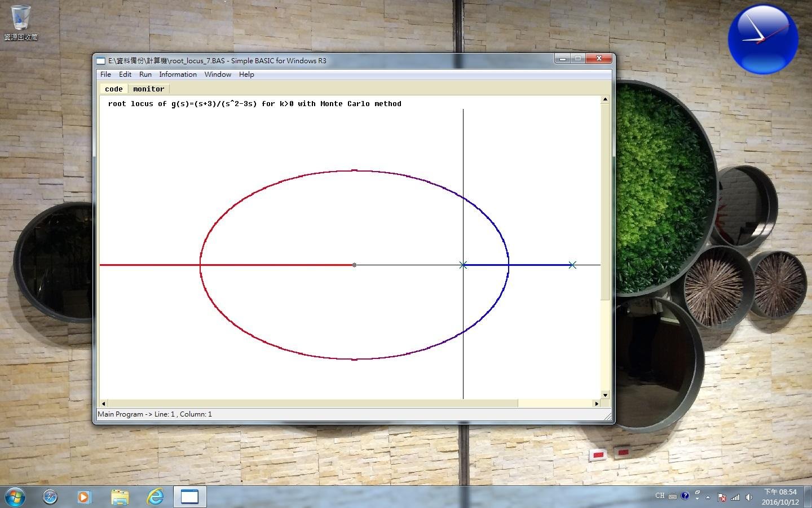Click the CH input language indicator
Image resolution: width=812 pixels, height=508 pixels.
(x=660, y=496)
